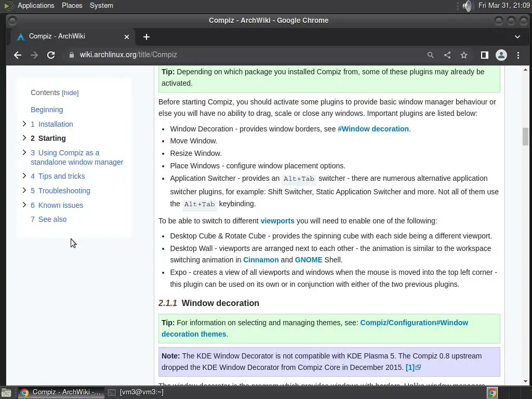This screenshot has height=399, width=532.
Task: Go to 1 Installation section
Action: 52,124
